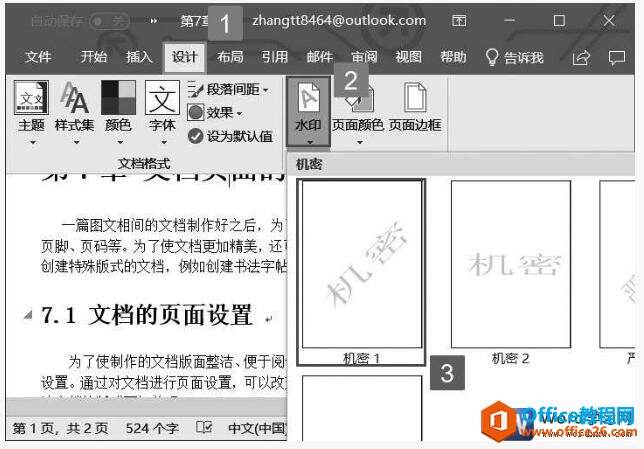Switch to the 布局 (Layout) ribbon tab

tap(230, 57)
